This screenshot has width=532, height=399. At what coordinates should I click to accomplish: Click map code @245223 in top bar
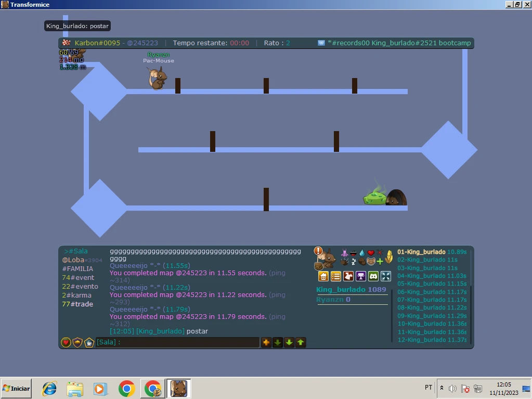(142, 43)
